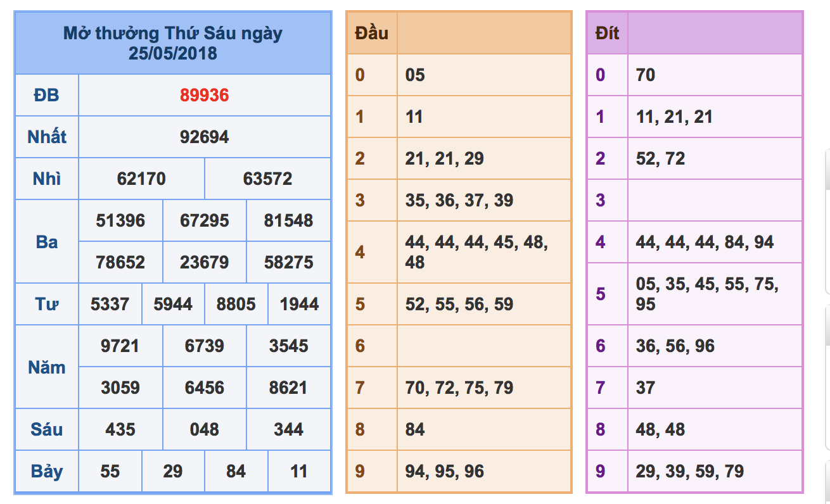This screenshot has height=504, width=830.
Task: Click the first prize number 92694
Action: click(x=204, y=137)
